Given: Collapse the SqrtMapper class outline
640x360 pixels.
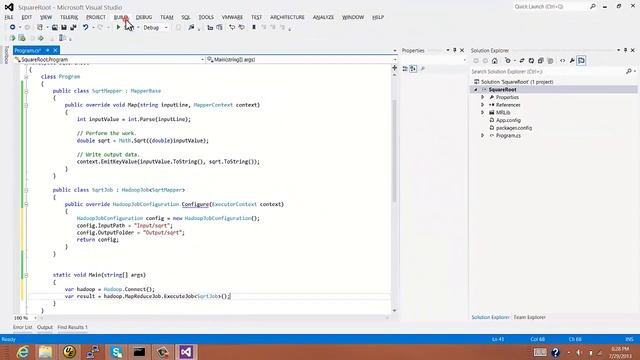Looking at the screenshot, I should click(26, 91).
